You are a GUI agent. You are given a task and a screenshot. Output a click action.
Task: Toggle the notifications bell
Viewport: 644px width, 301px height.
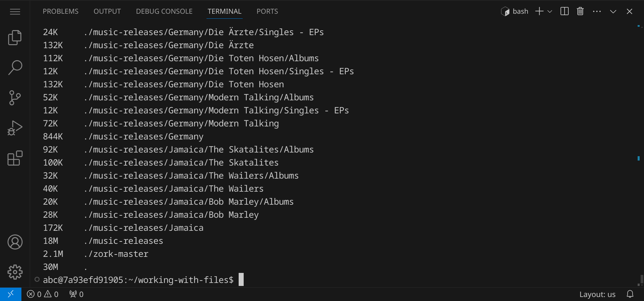630,294
